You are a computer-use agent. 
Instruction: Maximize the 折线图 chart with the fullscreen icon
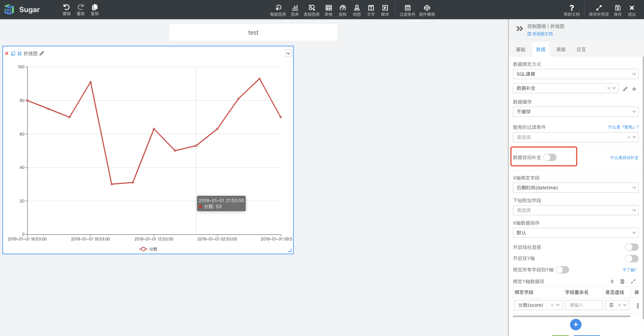click(19, 53)
